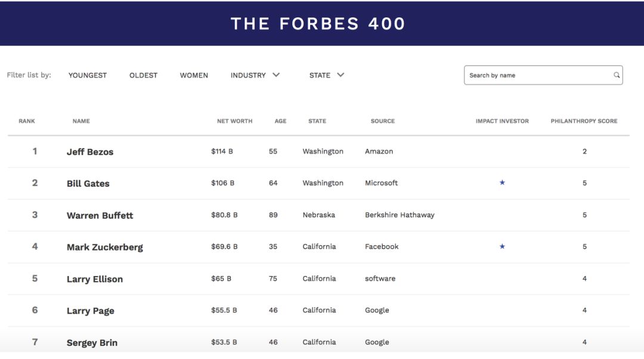Open Larry Ellison profile link

click(94, 279)
